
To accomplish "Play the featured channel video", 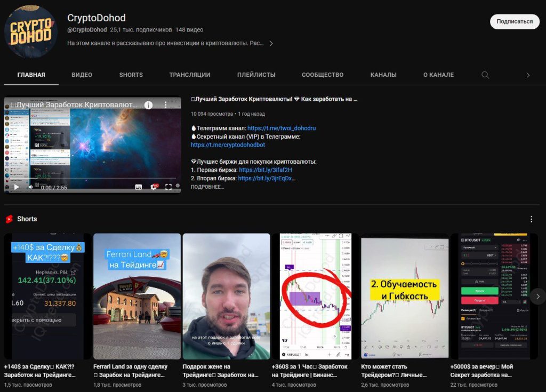I will 16,187.
